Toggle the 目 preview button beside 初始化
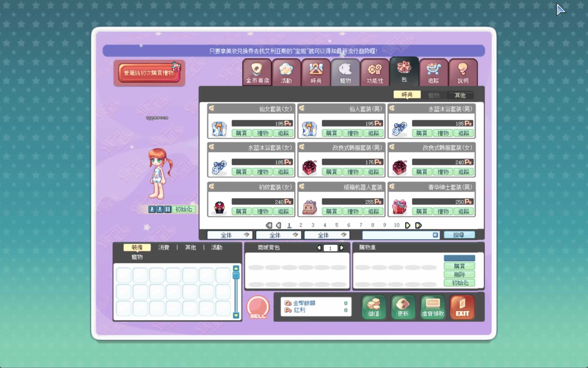The width and height of the screenshot is (588, 368). 167,209
